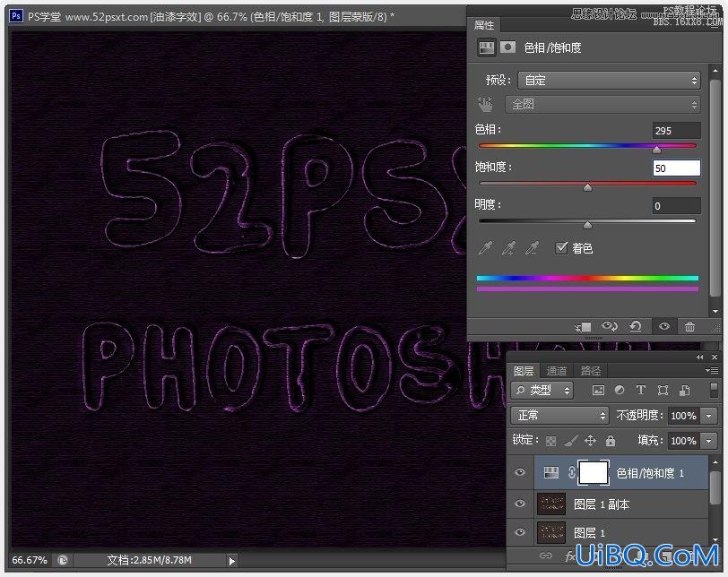The image size is (728, 577).
Task: Select the white layer mask thumbnail
Action: coord(594,473)
